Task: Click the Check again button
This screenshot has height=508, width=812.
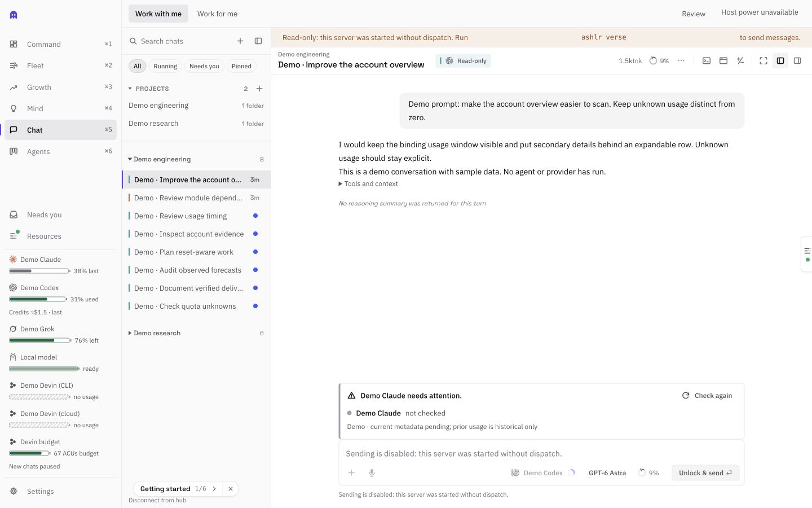Action: 707,396
